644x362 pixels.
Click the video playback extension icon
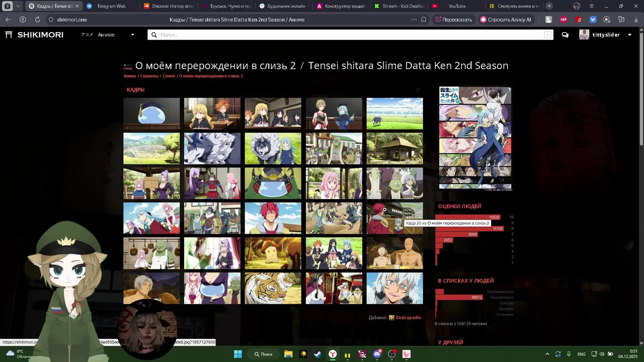607,20
